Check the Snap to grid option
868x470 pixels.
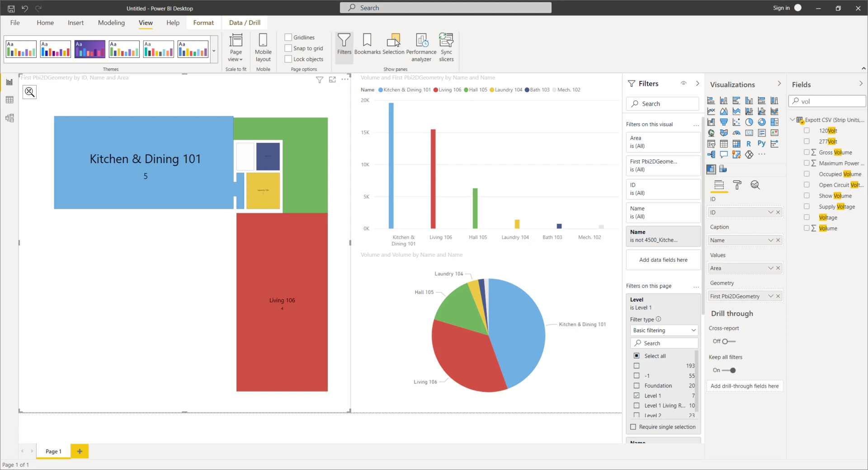[288, 48]
